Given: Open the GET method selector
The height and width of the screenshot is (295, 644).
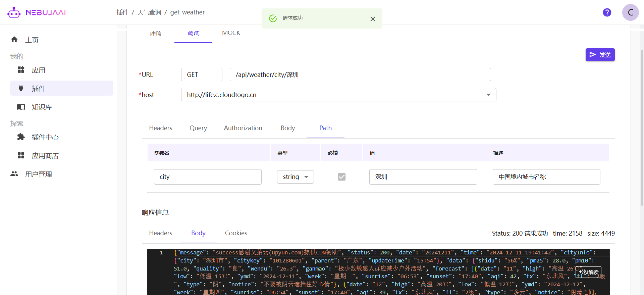Looking at the screenshot, I should click(x=202, y=75).
